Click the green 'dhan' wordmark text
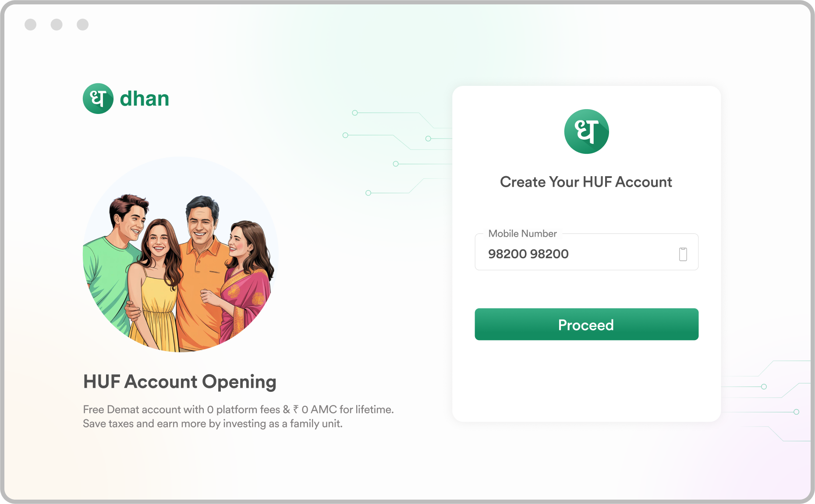 coord(145,99)
